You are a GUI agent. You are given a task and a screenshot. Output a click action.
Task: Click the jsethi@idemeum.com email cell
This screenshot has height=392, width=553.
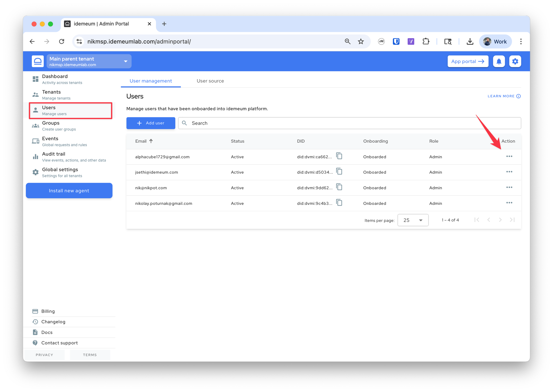pyautogui.click(x=156, y=172)
